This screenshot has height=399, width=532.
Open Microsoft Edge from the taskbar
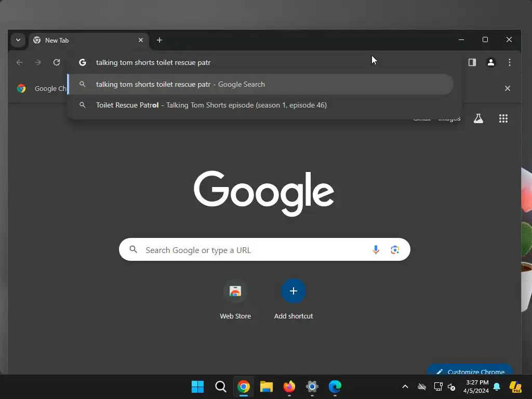coord(335,387)
